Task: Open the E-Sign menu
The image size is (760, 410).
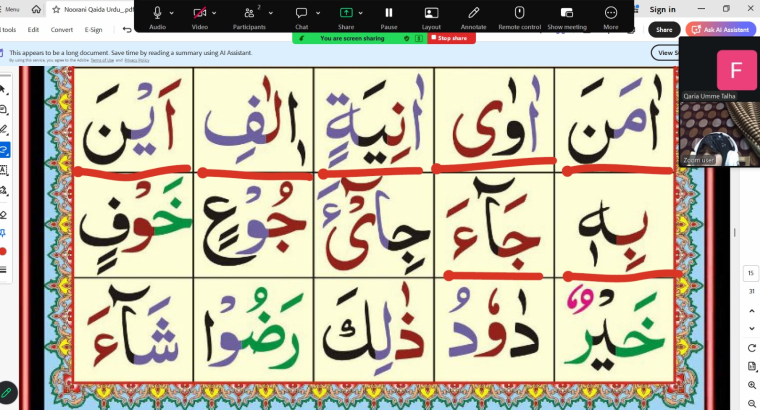Action: [x=93, y=30]
